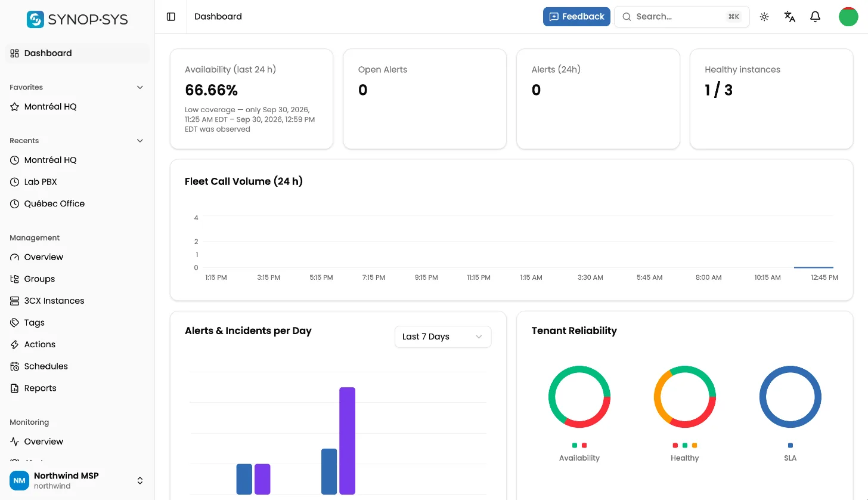Open the Groups page
Viewport: 868px width, 500px height.
[77, 279]
